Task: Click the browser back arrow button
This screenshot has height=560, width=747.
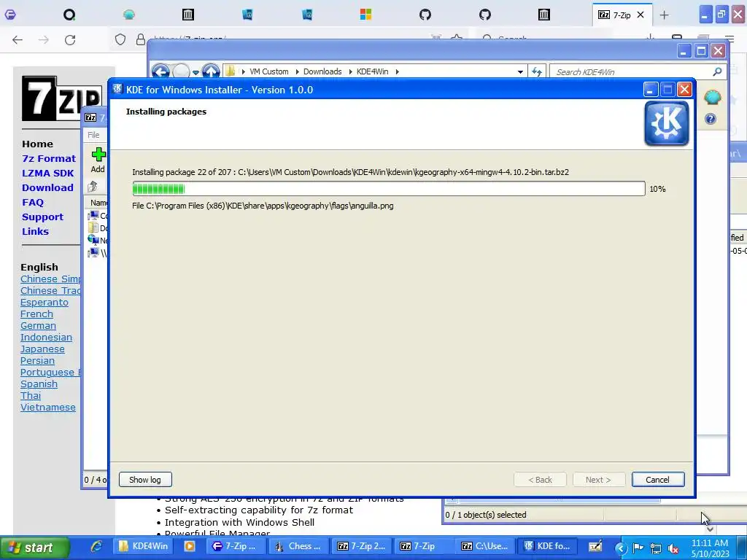Action: pyautogui.click(x=18, y=40)
